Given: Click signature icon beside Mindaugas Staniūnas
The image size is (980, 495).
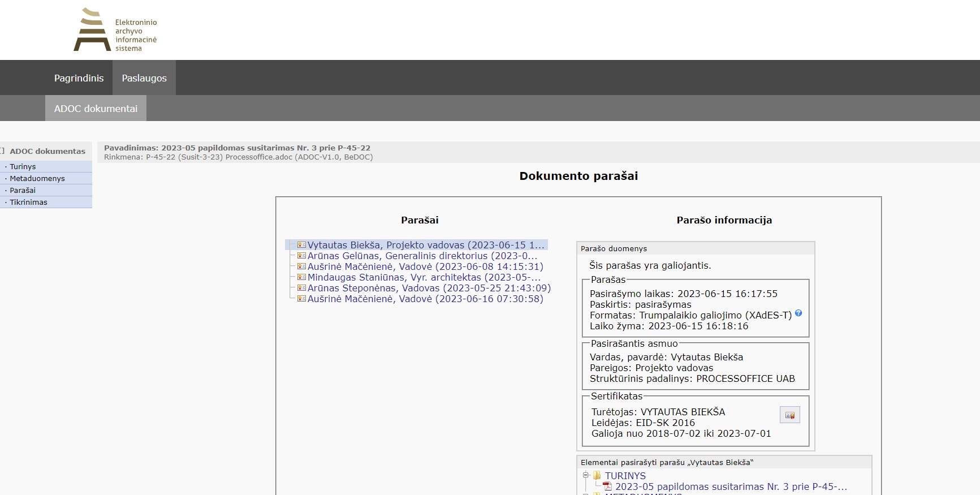Looking at the screenshot, I should [301, 277].
